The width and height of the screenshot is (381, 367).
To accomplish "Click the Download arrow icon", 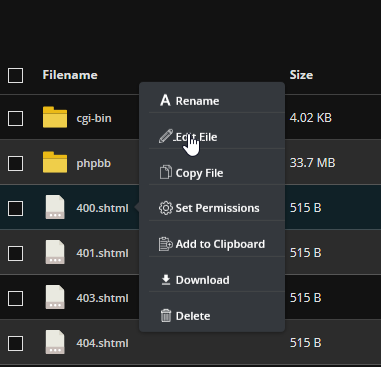I will (x=166, y=280).
